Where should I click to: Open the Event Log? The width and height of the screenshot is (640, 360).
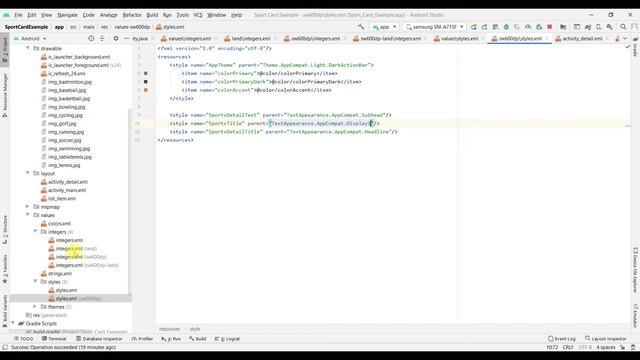pos(562,339)
